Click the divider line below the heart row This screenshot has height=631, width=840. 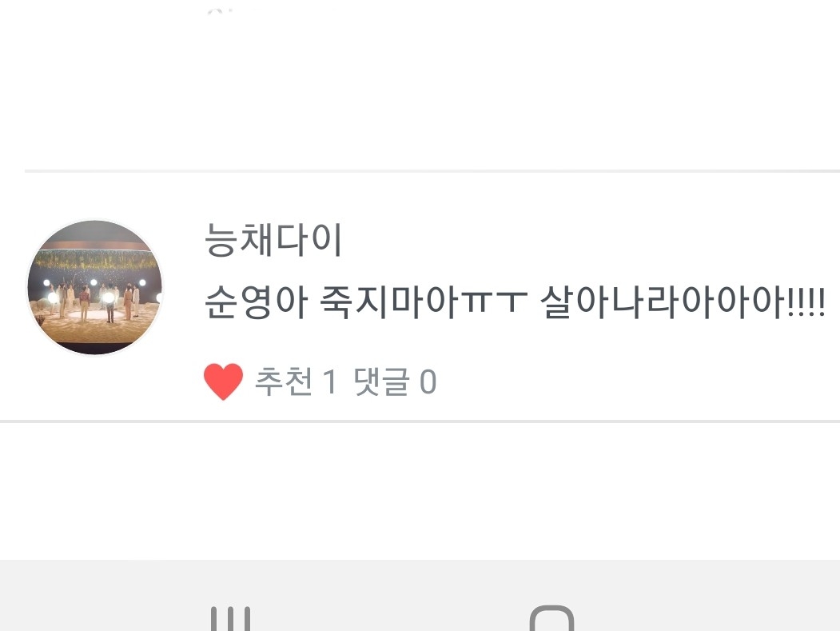tap(420, 421)
